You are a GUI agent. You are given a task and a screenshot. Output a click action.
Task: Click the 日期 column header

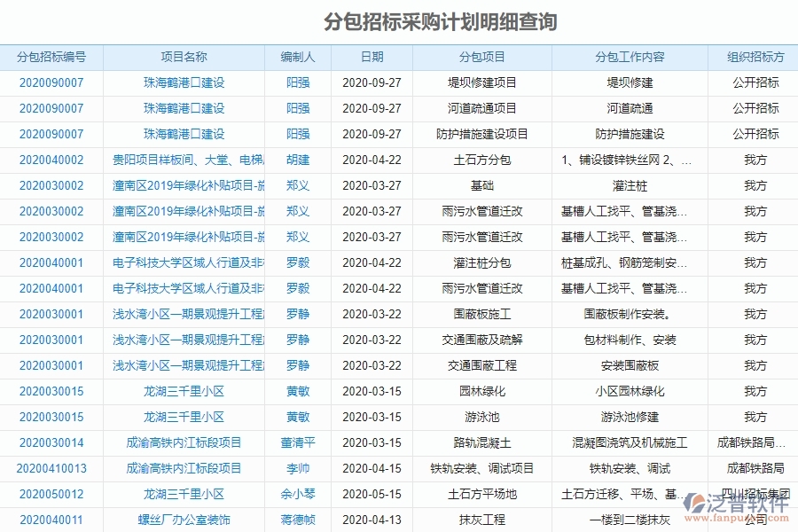click(x=372, y=56)
